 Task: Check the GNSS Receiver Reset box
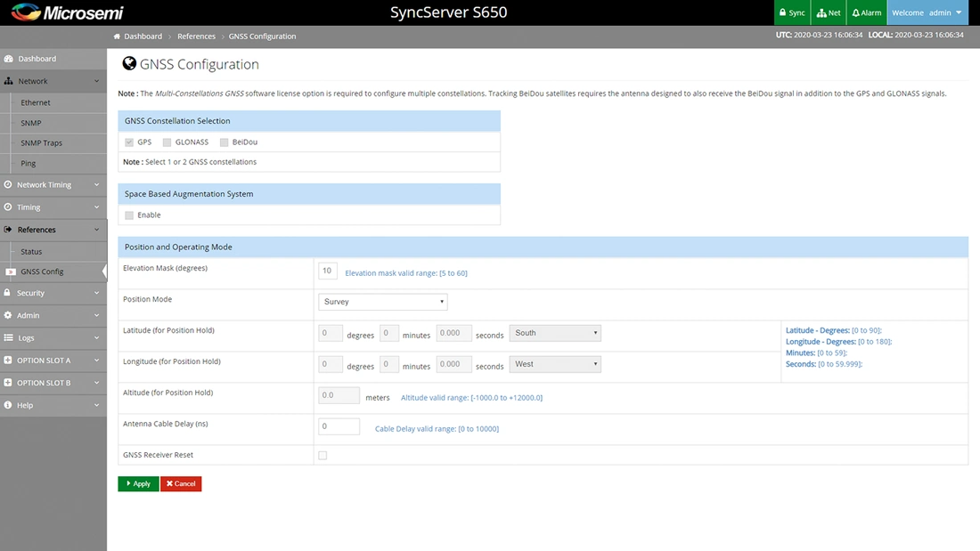[323, 456]
